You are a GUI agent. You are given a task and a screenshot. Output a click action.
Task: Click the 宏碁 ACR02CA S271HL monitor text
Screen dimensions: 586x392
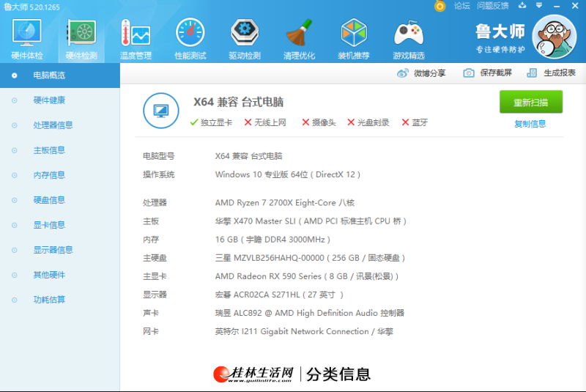279,295
